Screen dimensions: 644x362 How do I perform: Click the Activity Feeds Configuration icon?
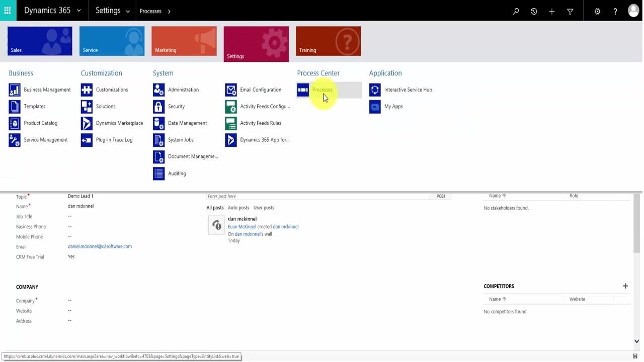click(231, 106)
